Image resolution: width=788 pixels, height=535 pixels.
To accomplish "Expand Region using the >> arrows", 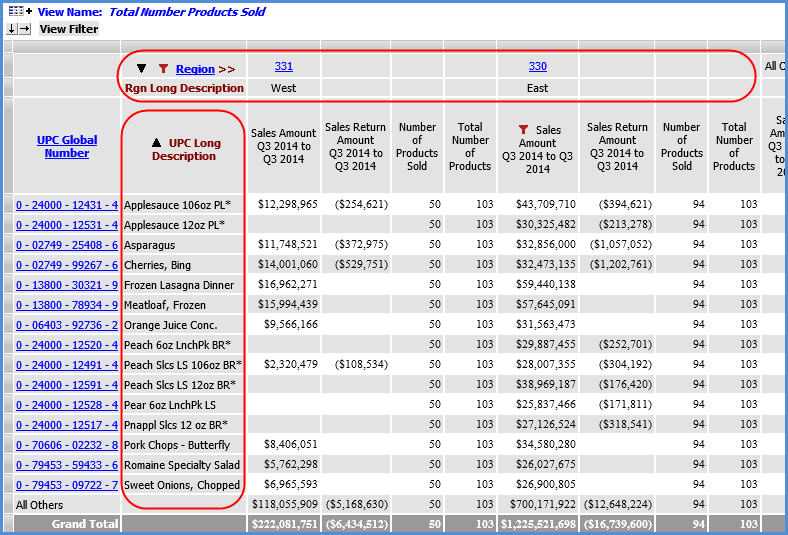I will tap(227, 69).
